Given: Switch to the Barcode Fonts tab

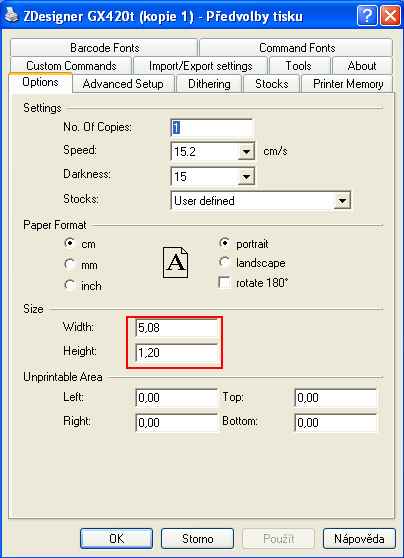Looking at the screenshot, I should pyautogui.click(x=104, y=47).
